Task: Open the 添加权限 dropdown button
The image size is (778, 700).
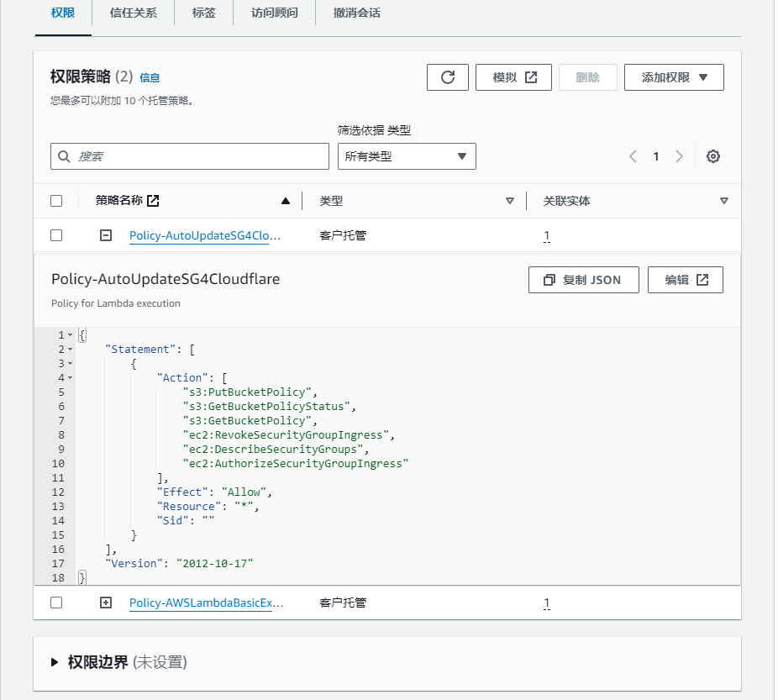Action: tap(674, 77)
